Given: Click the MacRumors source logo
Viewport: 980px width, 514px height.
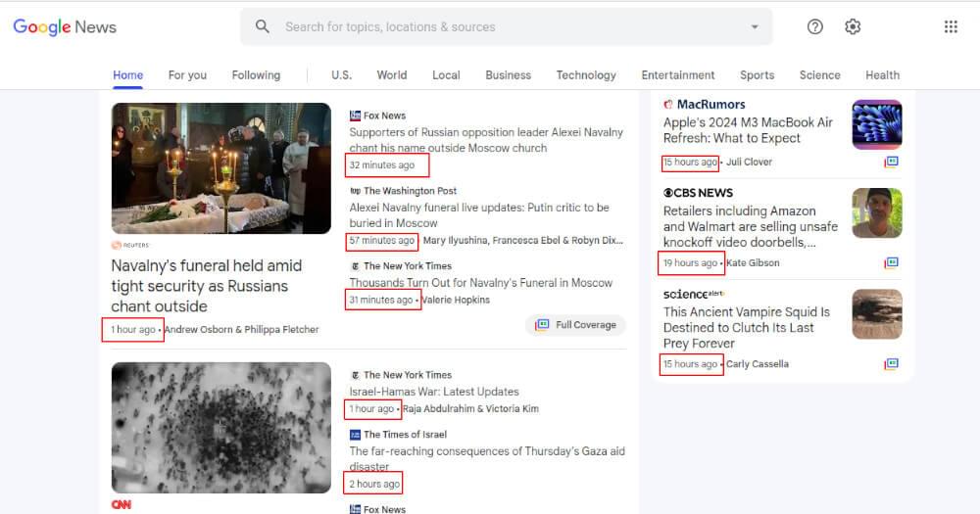Looking at the screenshot, I should click(704, 105).
